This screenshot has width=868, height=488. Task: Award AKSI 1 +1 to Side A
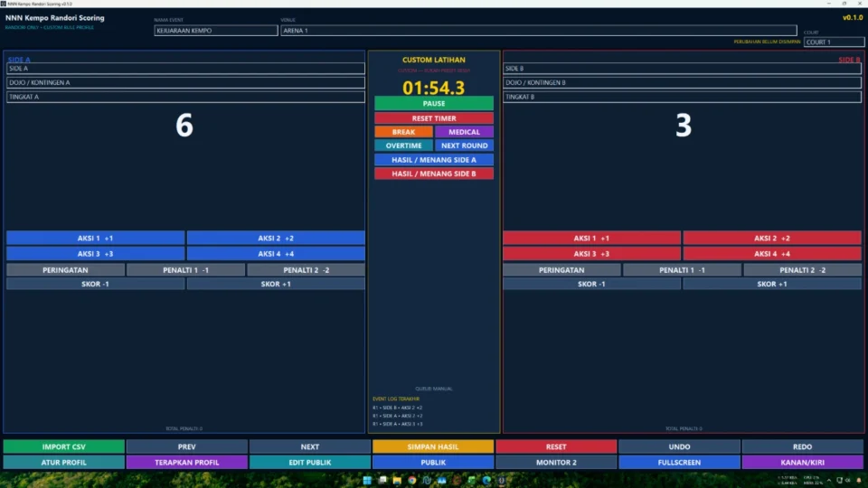pos(95,238)
